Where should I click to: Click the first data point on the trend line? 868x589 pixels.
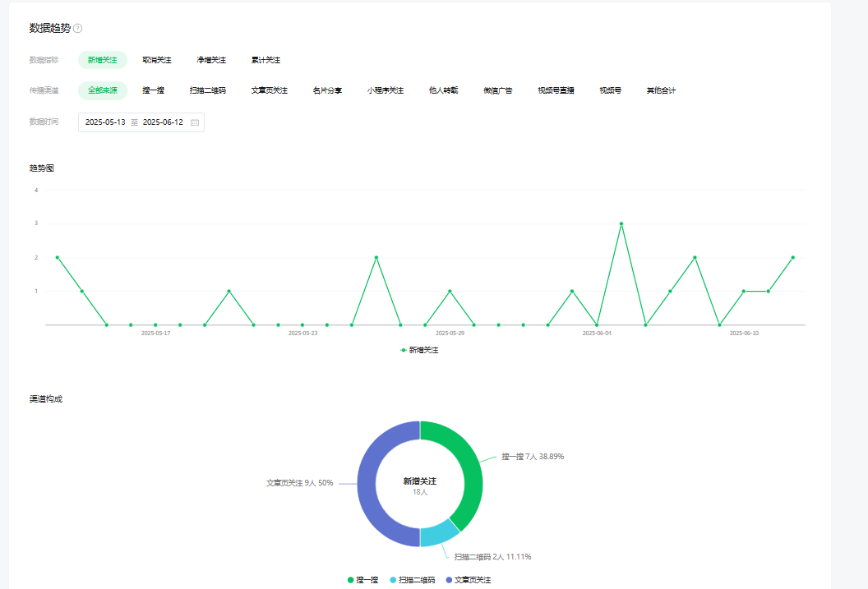click(57, 258)
